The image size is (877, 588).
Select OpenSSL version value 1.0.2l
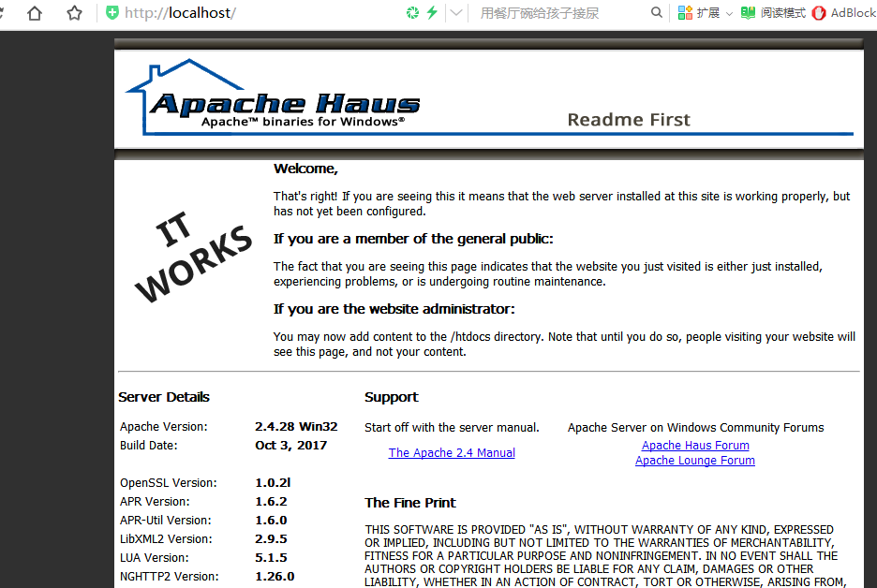273,482
